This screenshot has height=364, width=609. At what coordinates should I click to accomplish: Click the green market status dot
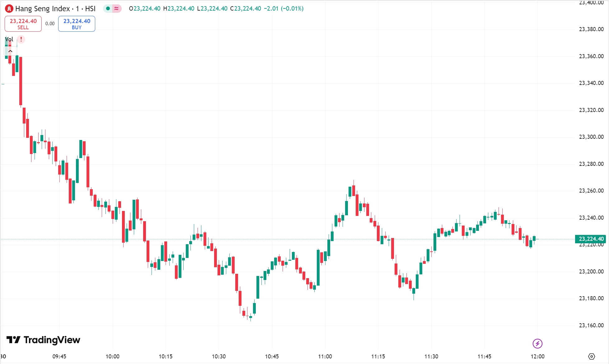click(x=108, y=8)
